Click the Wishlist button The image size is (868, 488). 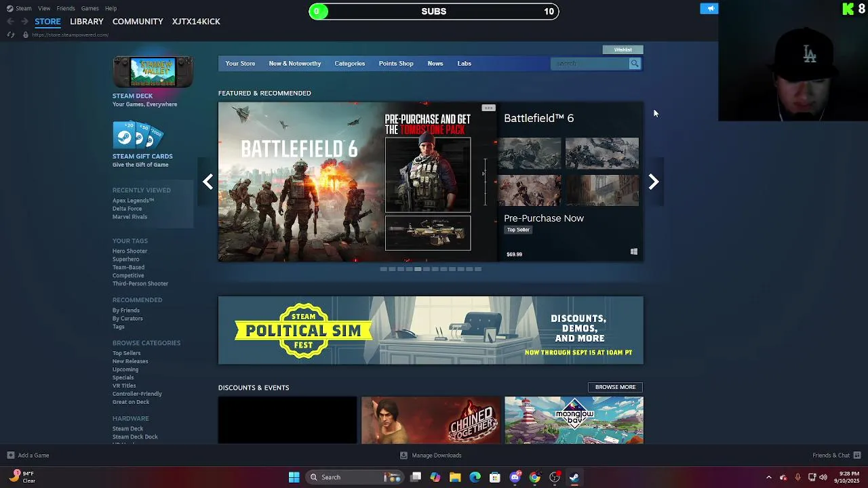pos(623,49)
